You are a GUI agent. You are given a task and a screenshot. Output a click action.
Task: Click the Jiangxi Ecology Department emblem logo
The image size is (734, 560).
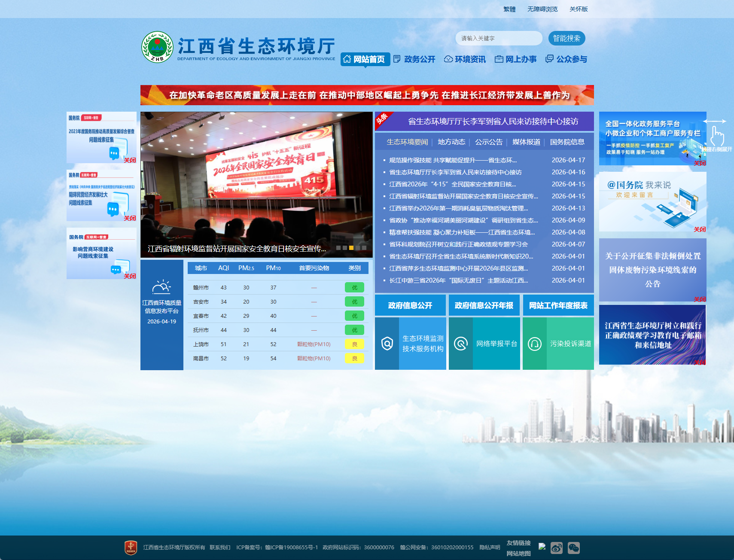(157, 47)
